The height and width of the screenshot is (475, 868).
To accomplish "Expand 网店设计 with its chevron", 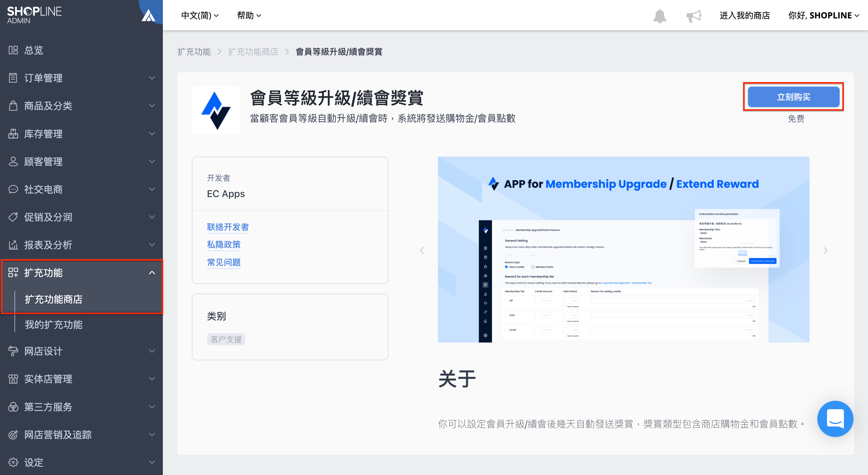I will pos(152,351).
